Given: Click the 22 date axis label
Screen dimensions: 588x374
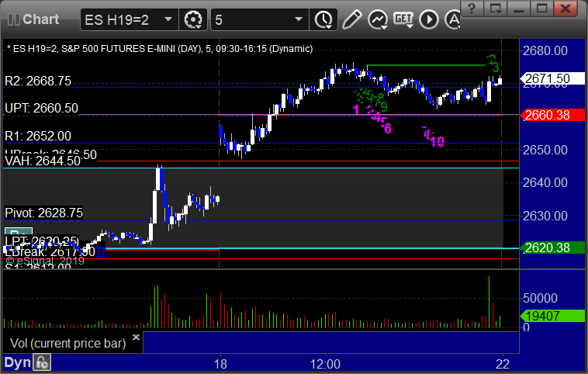Looking at the screenshot, I should 503,364.
